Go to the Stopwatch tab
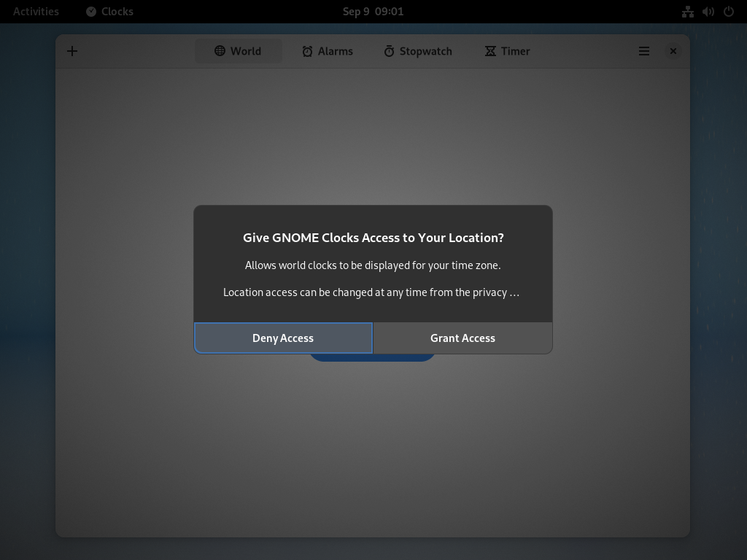 [x=418, y=51]
